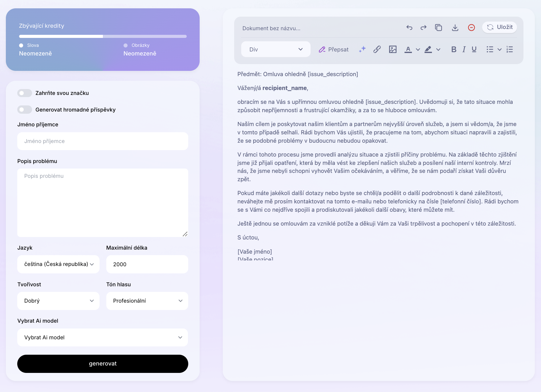Toggle underline formatting
This screenshot has height=392, width=541.
474,49
